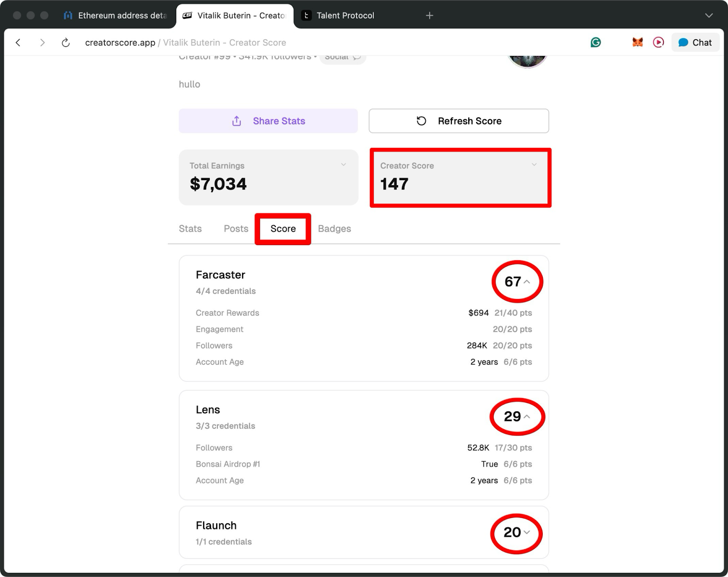Switch to the Badges tab

point(334,228)
